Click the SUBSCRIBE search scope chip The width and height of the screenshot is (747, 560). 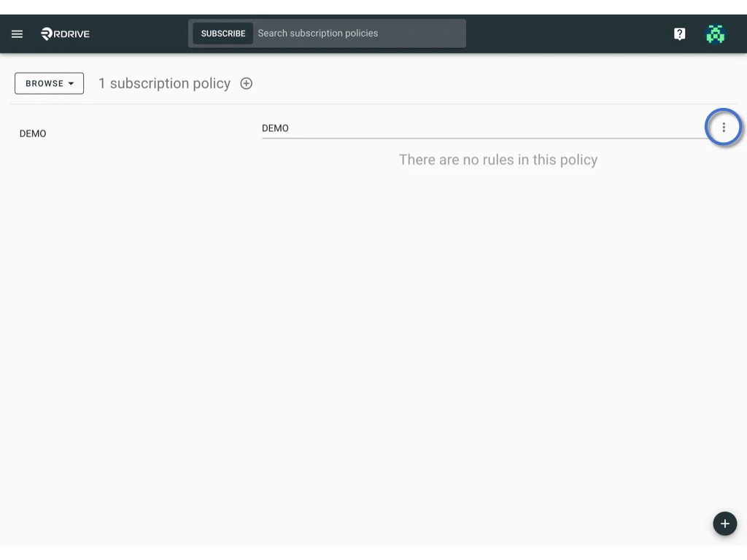[222, 33]
